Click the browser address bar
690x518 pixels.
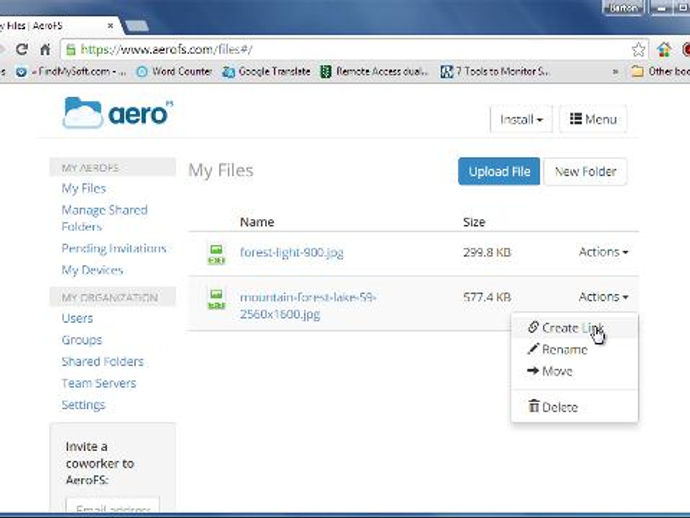pyautogui.click(x=352, y=49)
